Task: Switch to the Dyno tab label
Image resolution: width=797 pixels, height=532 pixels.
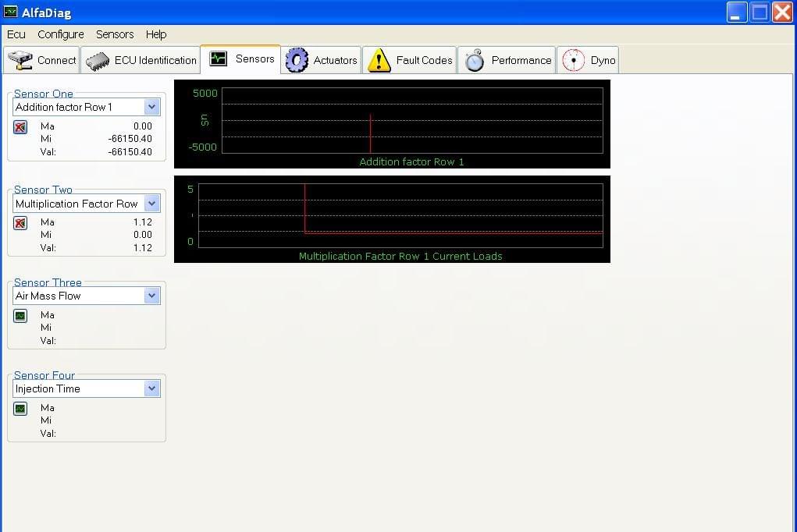Action: [x=603, y=60]
